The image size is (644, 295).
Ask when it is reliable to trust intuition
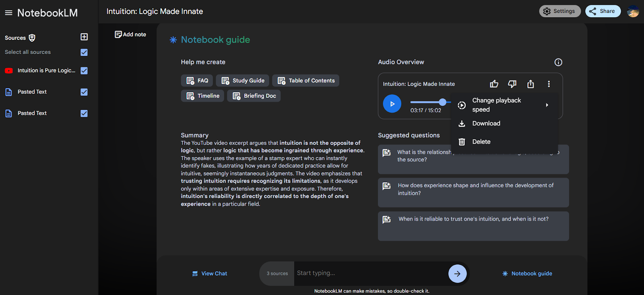tap(473, 226)
